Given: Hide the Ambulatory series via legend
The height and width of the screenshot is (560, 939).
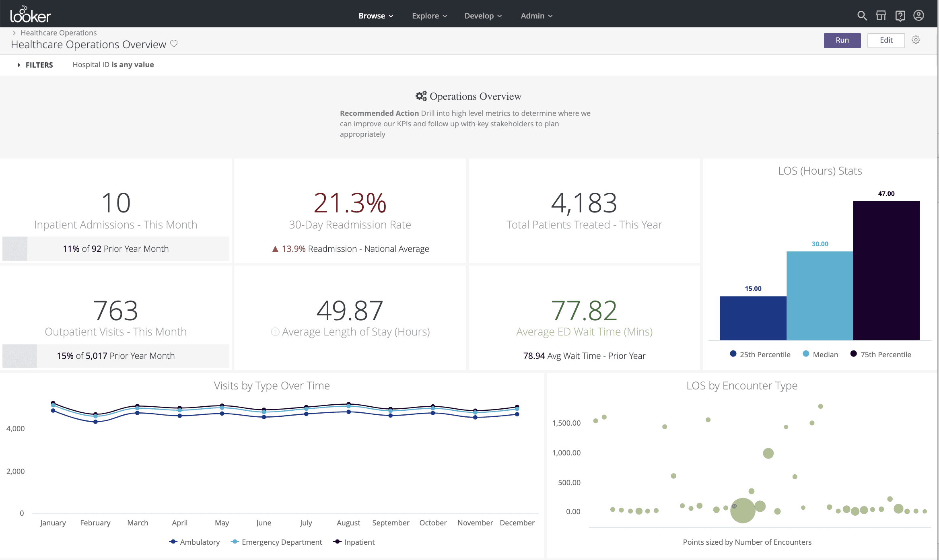Looking at the screenshot, I should tap(195, 542).
